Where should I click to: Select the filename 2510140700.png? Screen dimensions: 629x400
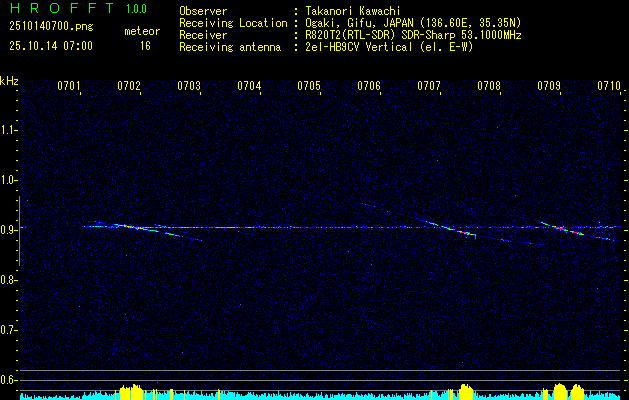point(51,26)
